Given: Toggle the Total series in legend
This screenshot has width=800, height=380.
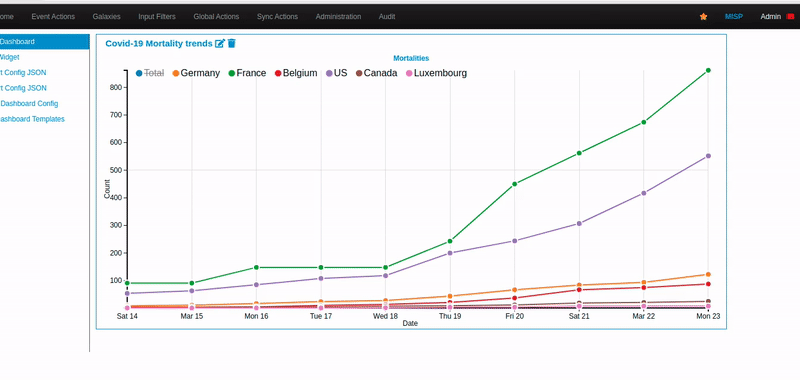Looking at the screenshot, I should pyautogui.click(x=150, y=73).
